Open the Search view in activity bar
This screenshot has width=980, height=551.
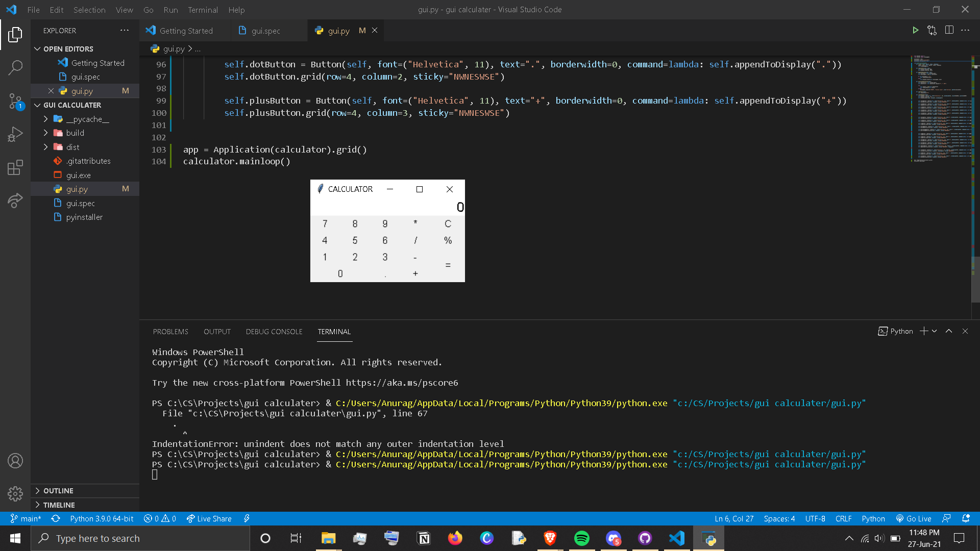[15, 67]
